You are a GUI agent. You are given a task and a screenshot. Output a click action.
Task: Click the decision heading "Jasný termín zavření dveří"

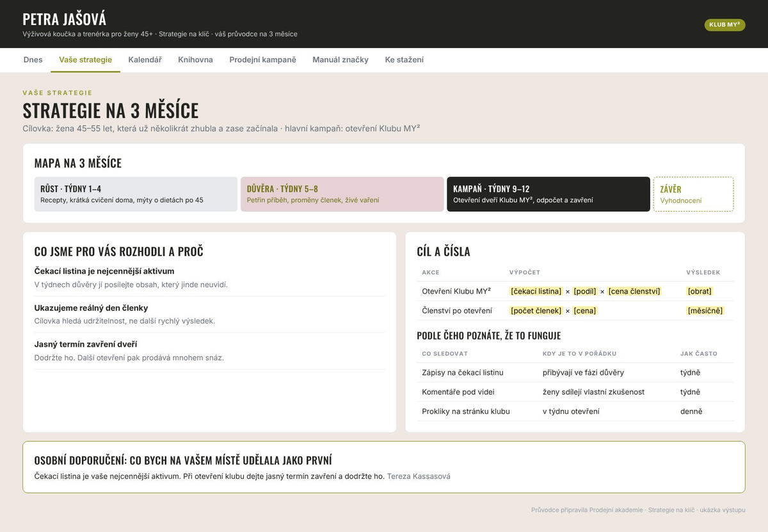point(85,344)
